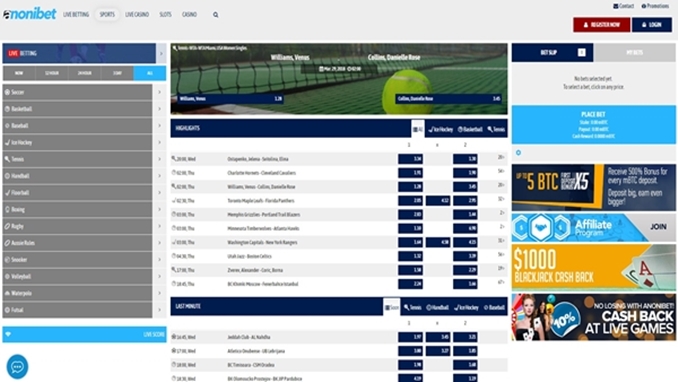The width and height of the screenshot is (678, 382).
Task: Click the bet slip count badge
Action: pyautogui.click(x=582, y=52)
